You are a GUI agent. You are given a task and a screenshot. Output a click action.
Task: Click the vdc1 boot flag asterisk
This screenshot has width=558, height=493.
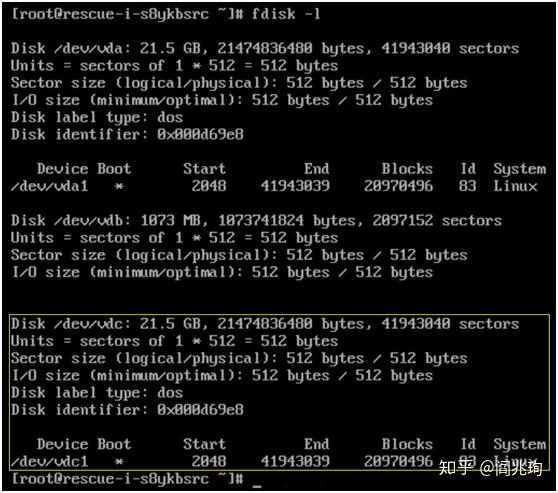[x=119, y=462]
